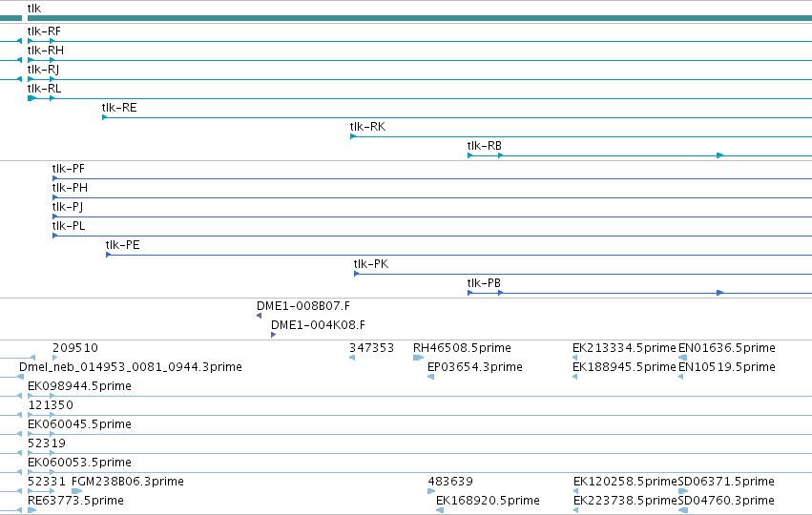
Task: Select protein tlk-PB label
Action: (x=484, y=283)
